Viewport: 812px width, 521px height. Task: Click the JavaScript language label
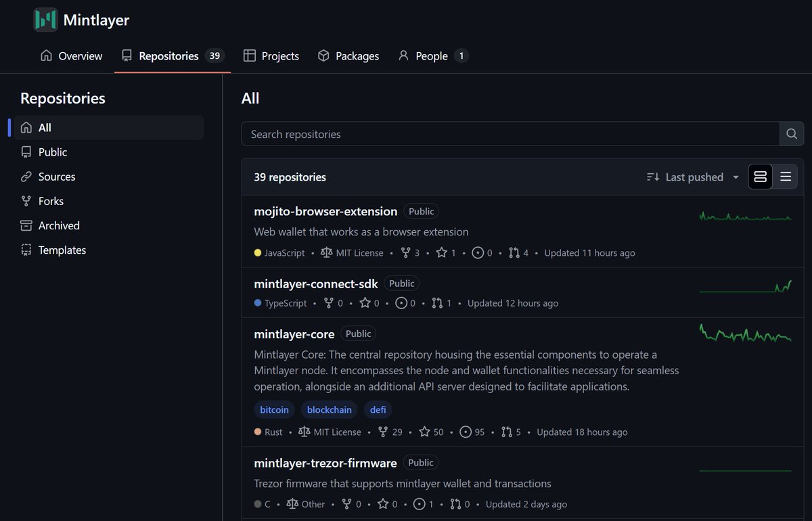279,252
